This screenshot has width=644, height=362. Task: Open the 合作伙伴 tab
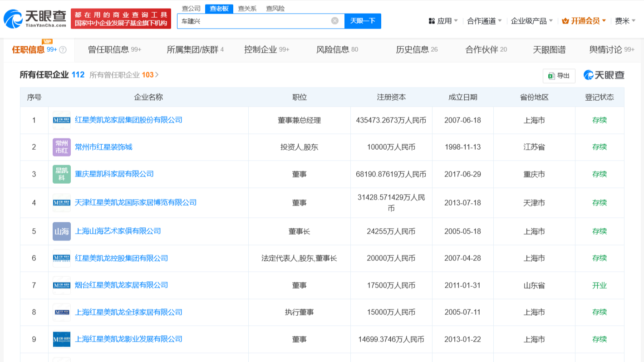click(486, 49)
